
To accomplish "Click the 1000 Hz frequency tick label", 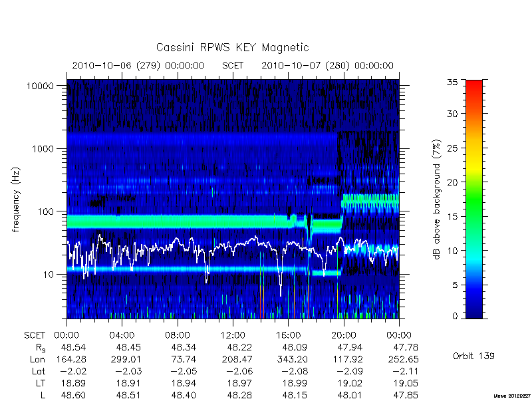I will point(43,148).
